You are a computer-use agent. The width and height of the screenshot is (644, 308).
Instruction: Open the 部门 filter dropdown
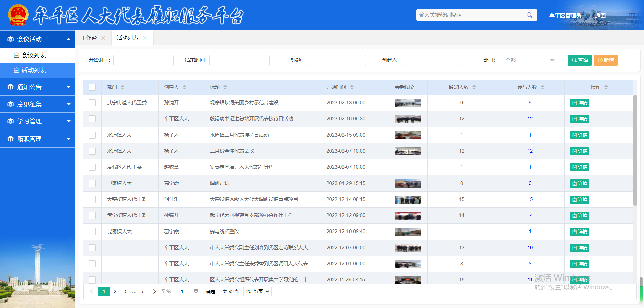click(528, 60)
